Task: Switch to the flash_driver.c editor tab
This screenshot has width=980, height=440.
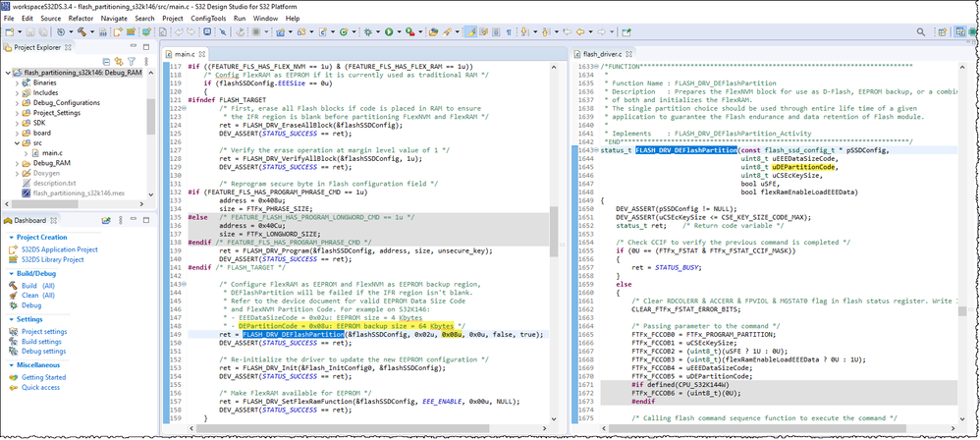Action: point(604,54)
